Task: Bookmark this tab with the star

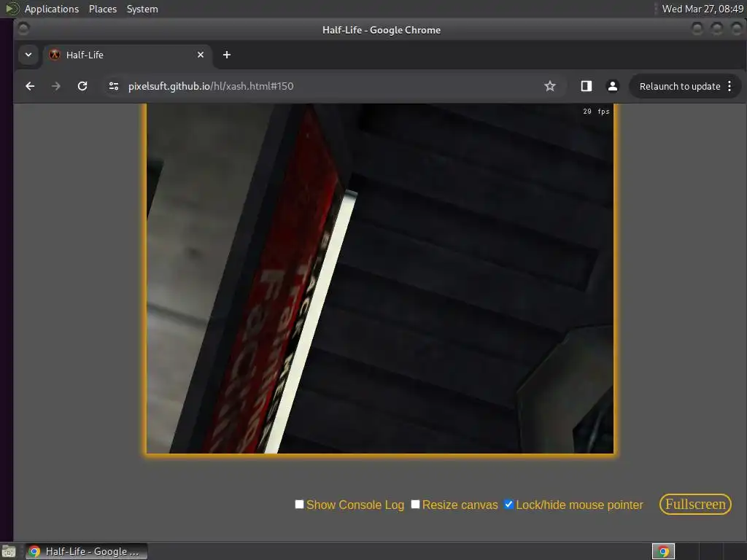Action: [x=550, y=86]
